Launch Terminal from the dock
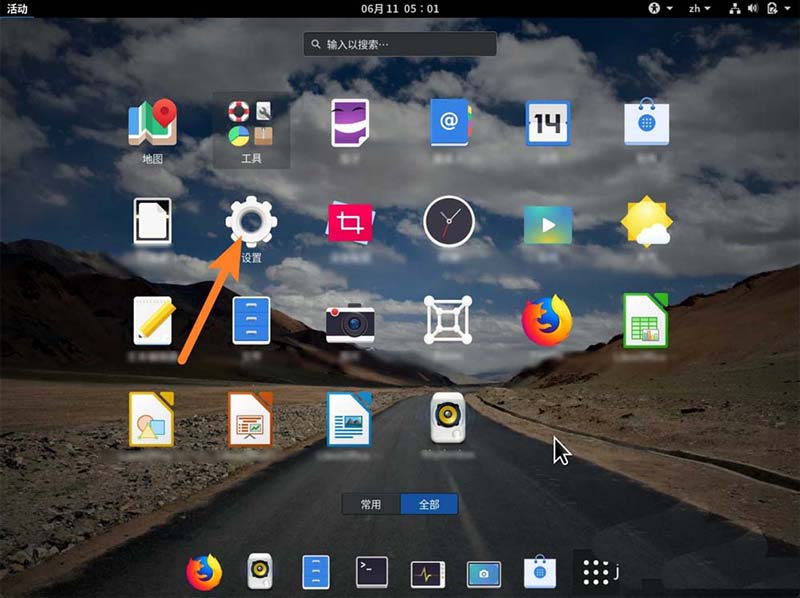Image resolution: width=800 pixels, height=598 pixels. [x=372, y=572]
